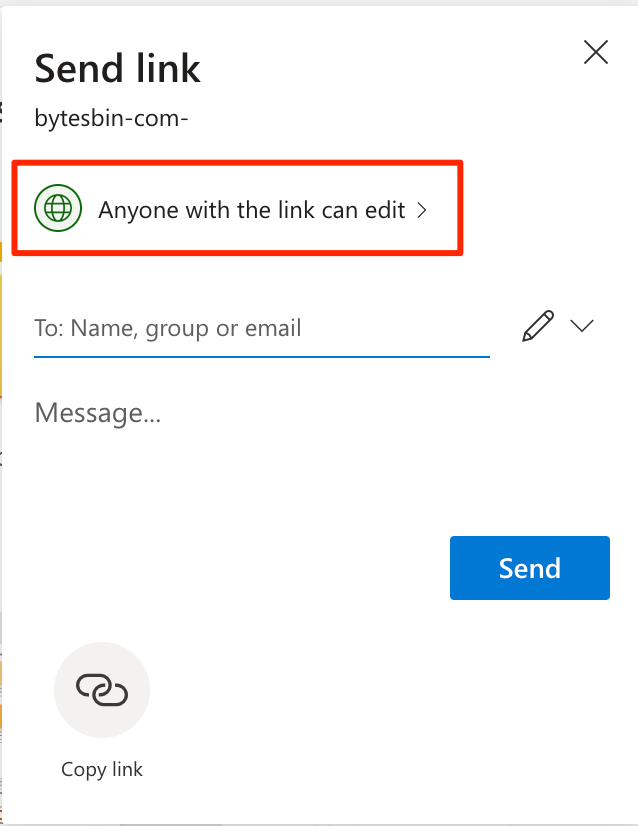Click the pencil icon beside the recipient field

click(x=538, y=326)
